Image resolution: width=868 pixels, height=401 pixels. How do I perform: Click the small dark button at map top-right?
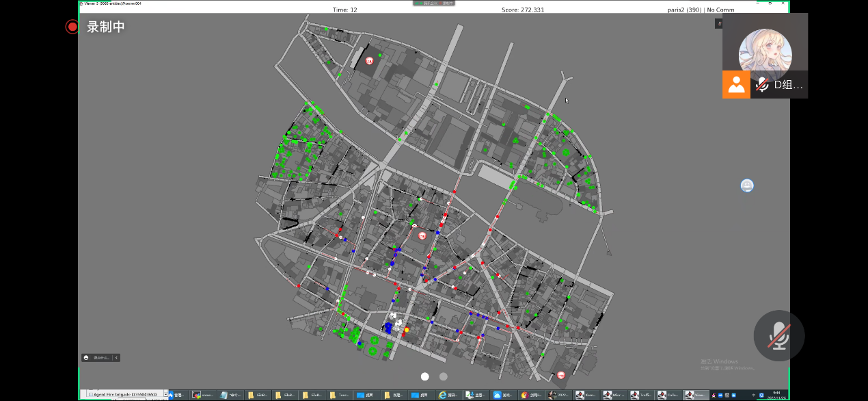pyautogui.click(x=718, y=24)
